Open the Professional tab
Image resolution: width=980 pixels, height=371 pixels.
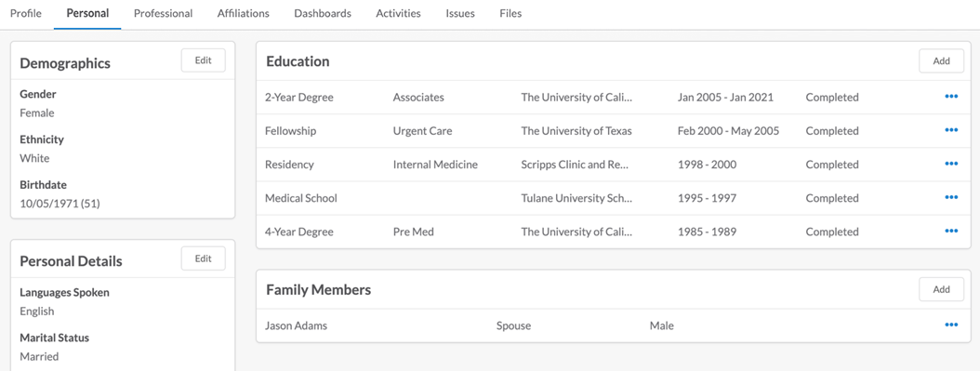coord(163,13)
